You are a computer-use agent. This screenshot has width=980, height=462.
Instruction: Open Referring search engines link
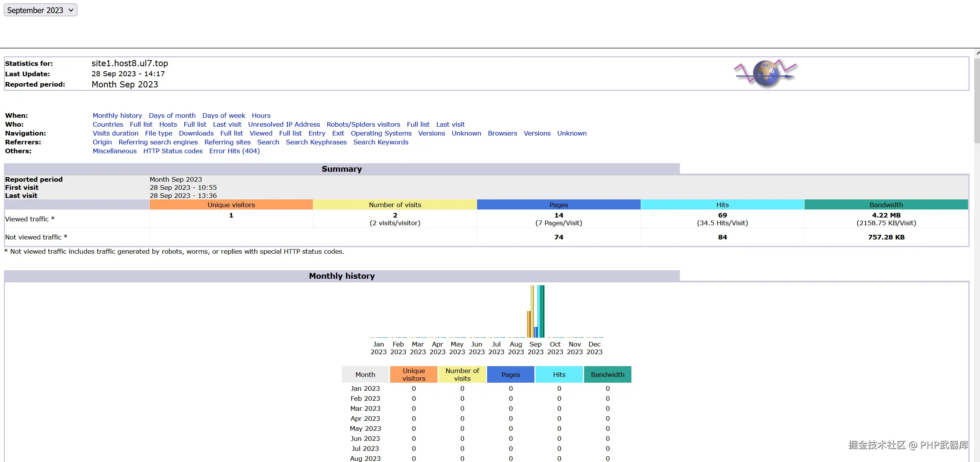point(158,142)
